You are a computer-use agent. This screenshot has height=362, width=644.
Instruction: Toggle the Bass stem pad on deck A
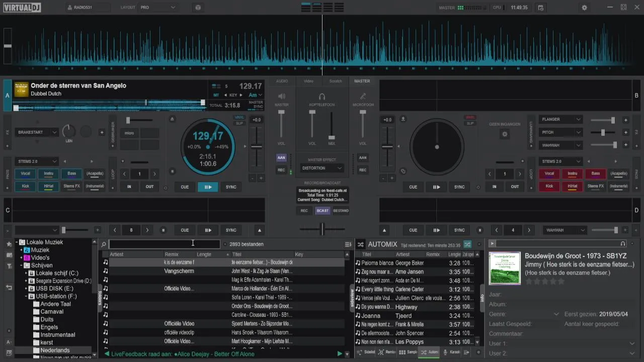point(71,174)
